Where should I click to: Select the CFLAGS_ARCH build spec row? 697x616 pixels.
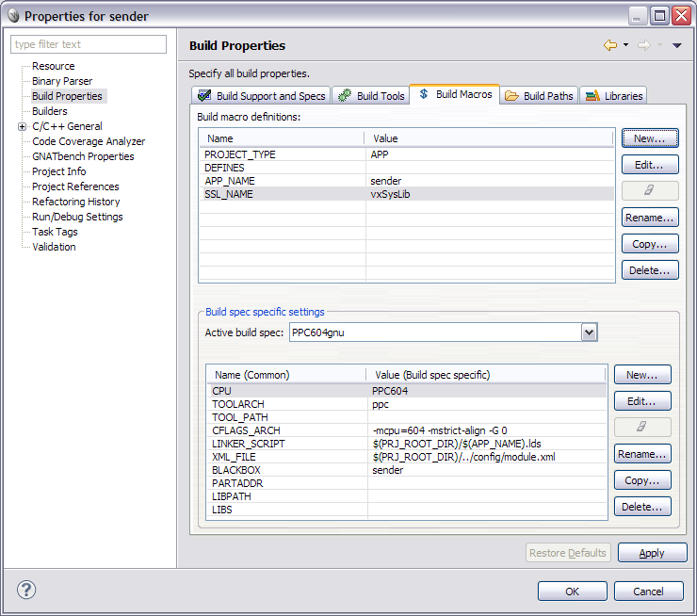pos(407,430)
